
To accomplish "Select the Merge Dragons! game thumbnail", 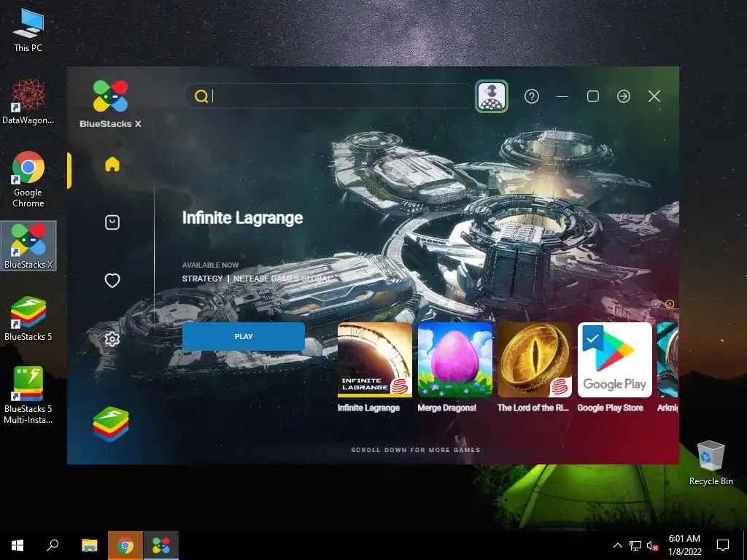I will (455, 359).
